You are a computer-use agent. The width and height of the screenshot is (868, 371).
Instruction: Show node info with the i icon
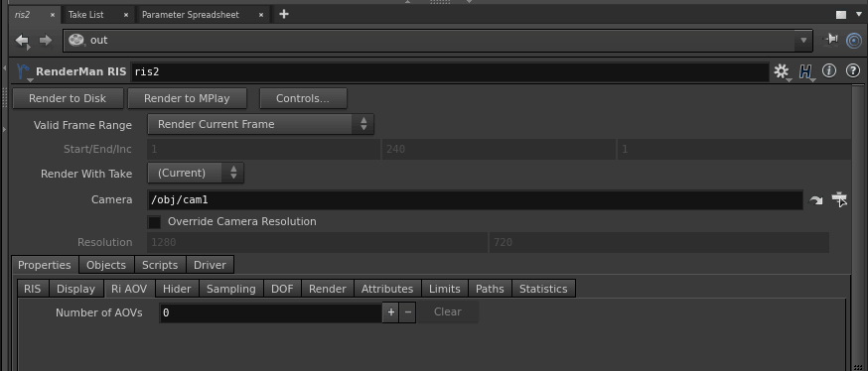pos(828,70)
